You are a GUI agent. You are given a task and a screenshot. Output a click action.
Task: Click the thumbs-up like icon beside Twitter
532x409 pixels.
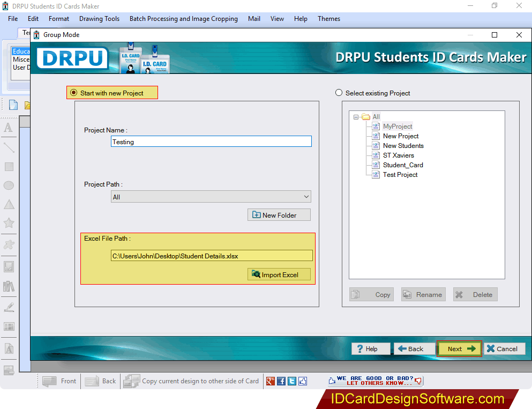click(303, 381)
